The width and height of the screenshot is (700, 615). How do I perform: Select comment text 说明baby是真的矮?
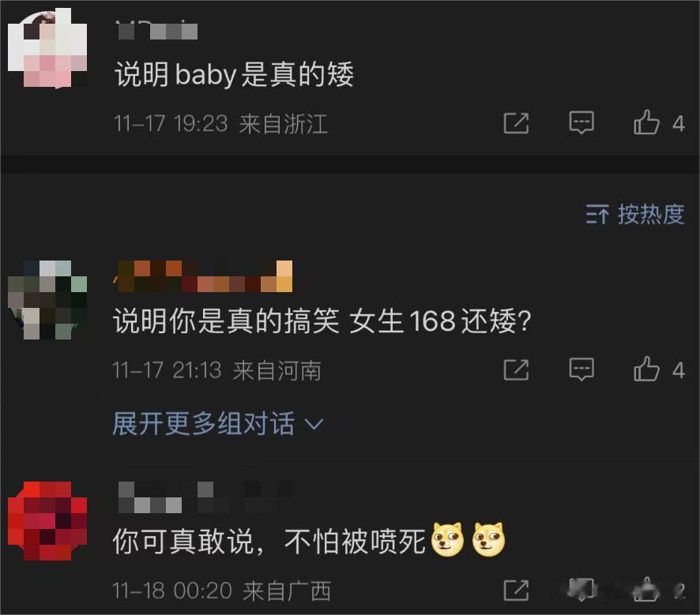click(x=235, y=74)
